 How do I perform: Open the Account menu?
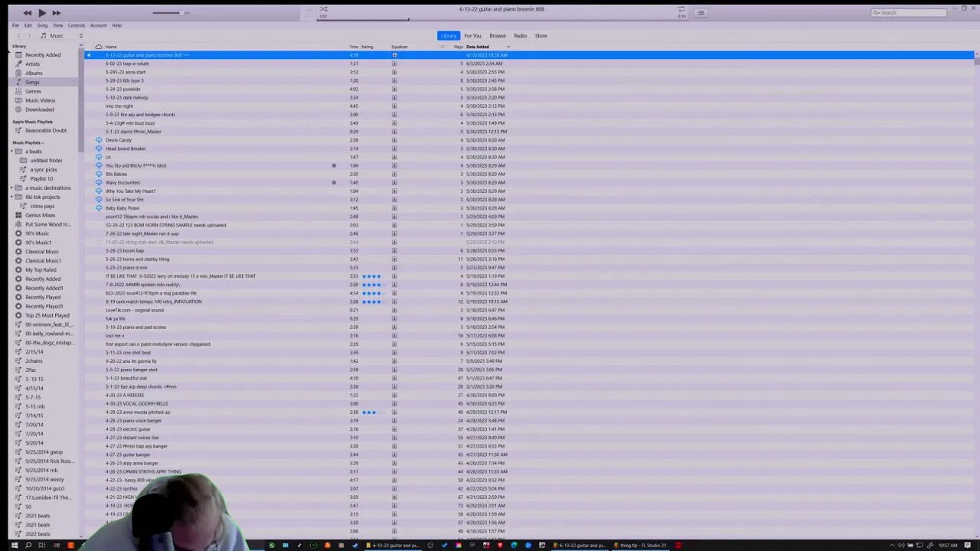(98, 25)
